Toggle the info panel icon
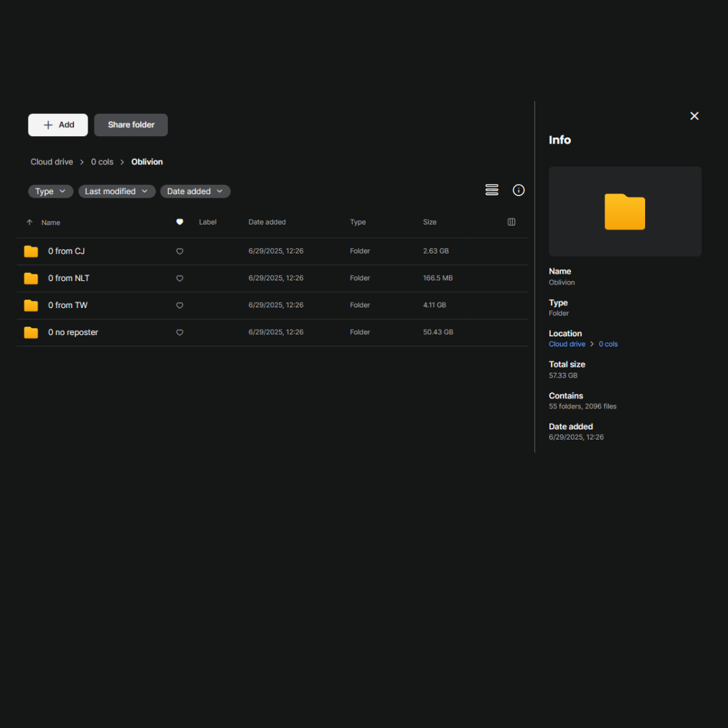The image size is (728, 728). [518, 190]
